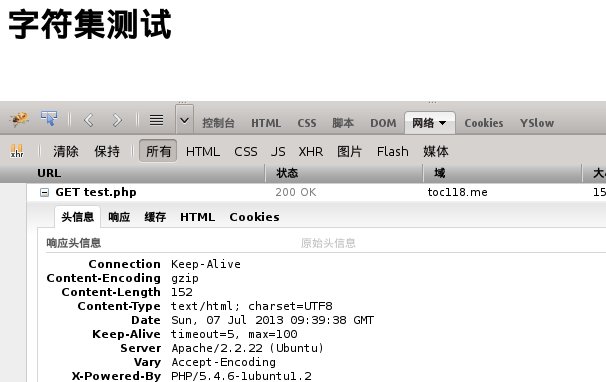606x382 pixels.
Task: Open the command line lines icon
Action: [156, 120]
